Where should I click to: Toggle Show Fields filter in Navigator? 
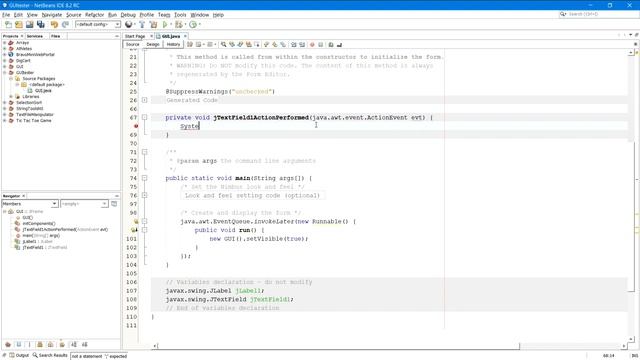point(19,344)
